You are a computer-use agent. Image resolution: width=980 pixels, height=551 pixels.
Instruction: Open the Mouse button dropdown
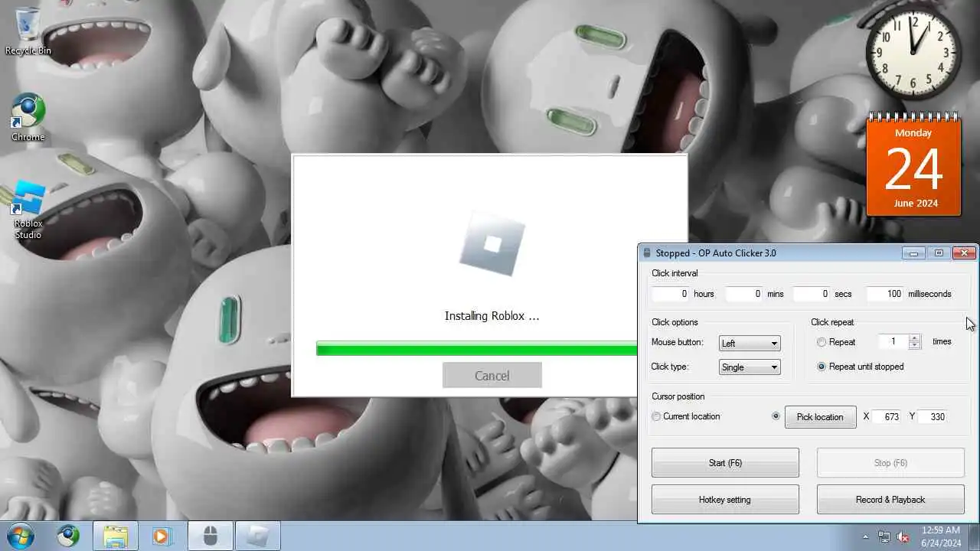(x=749, y=343)
